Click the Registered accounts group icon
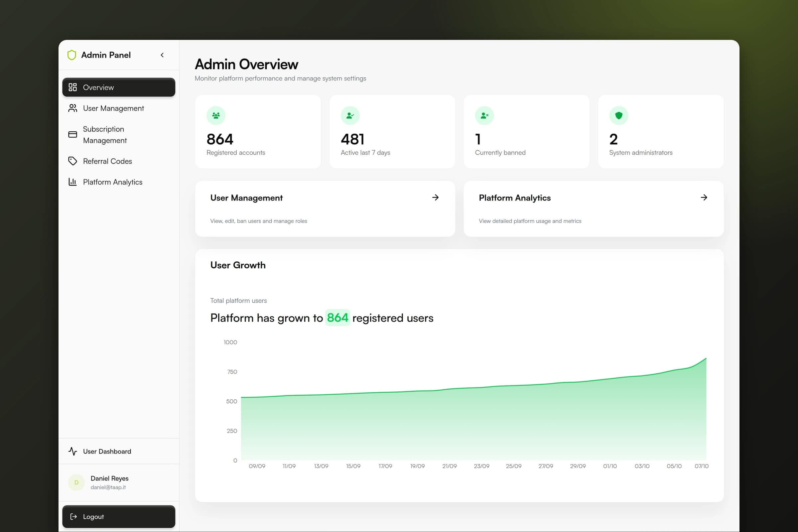The image size is (798, 532). [216, 116]
